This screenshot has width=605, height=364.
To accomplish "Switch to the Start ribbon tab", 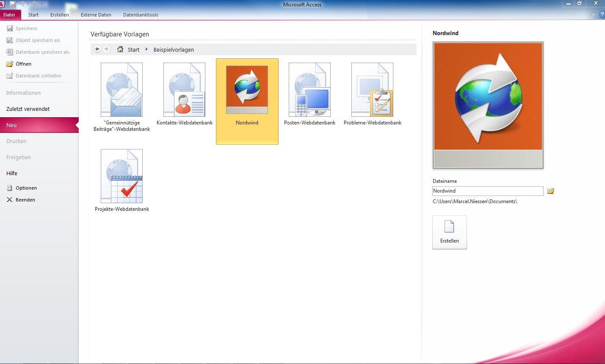I will 33,15.
